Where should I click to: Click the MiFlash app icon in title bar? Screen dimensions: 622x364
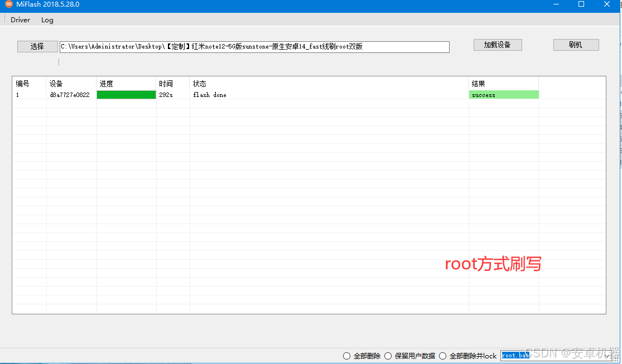(x=9, y=4)
